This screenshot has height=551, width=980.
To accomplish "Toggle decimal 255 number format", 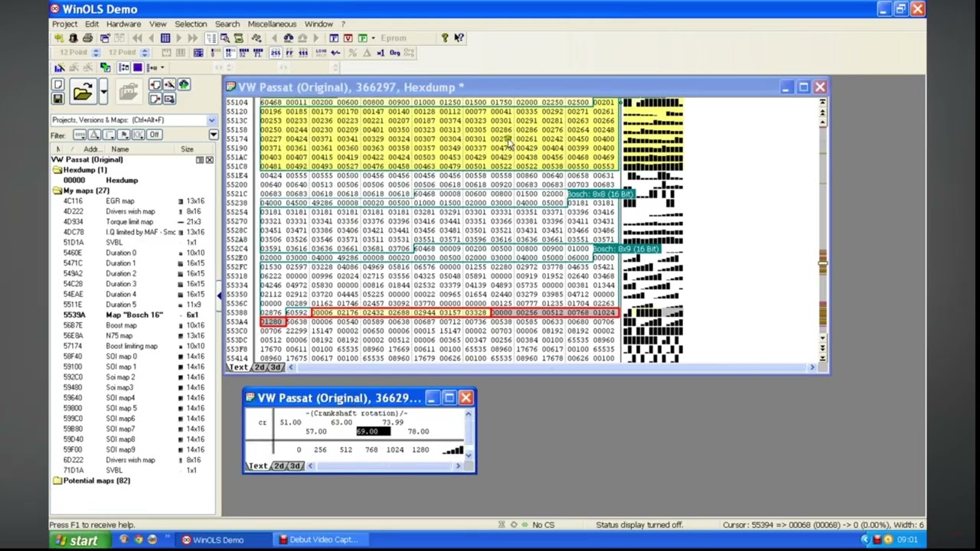I will 276,53.
